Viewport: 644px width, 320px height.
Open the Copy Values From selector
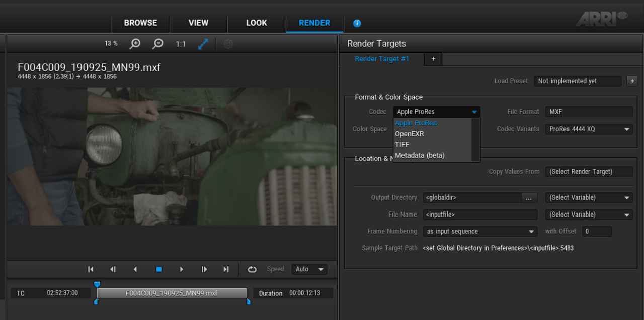tap(589, 172)
